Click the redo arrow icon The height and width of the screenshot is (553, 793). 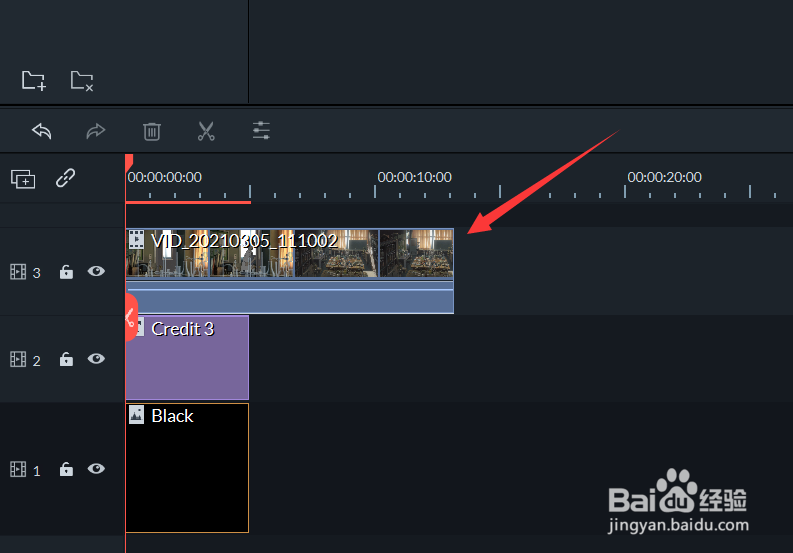[x=96, y=131]
